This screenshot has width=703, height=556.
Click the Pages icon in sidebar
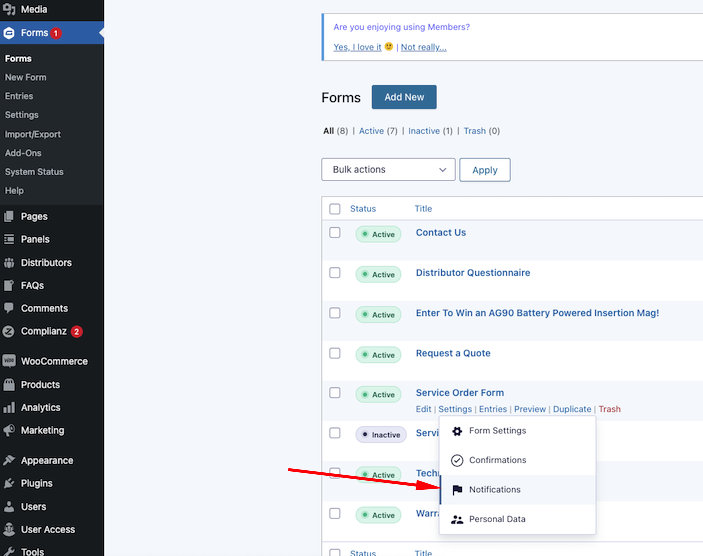[9, 217]
